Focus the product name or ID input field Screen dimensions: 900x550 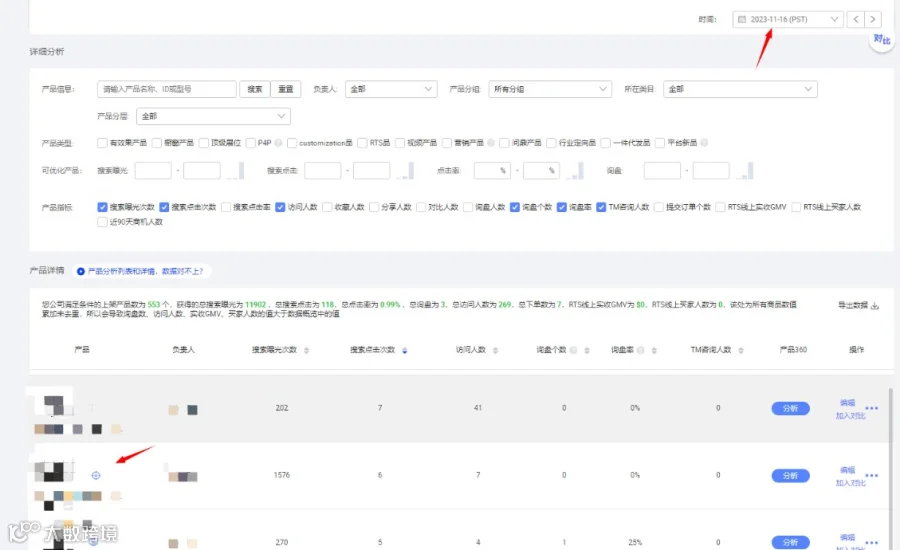point(167,89)
